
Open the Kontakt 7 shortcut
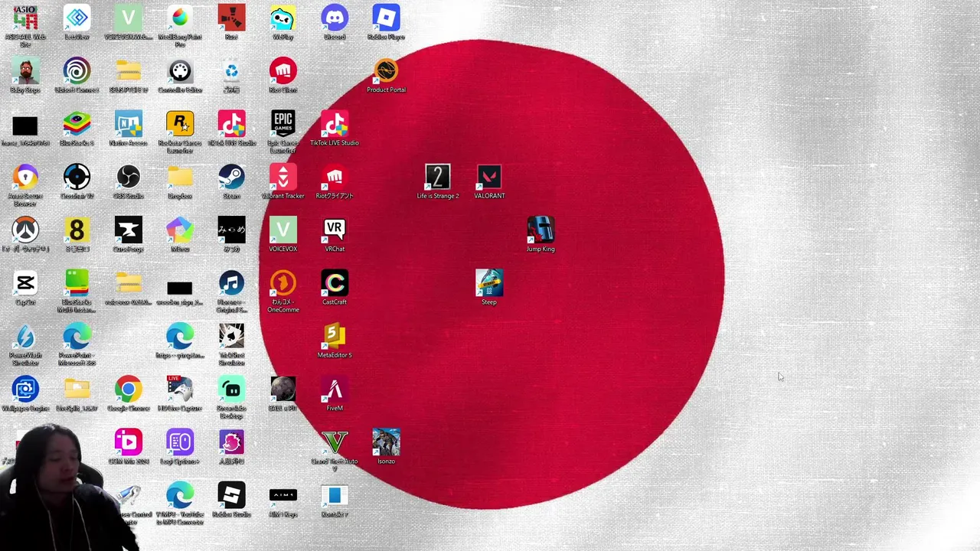[335, 497]
